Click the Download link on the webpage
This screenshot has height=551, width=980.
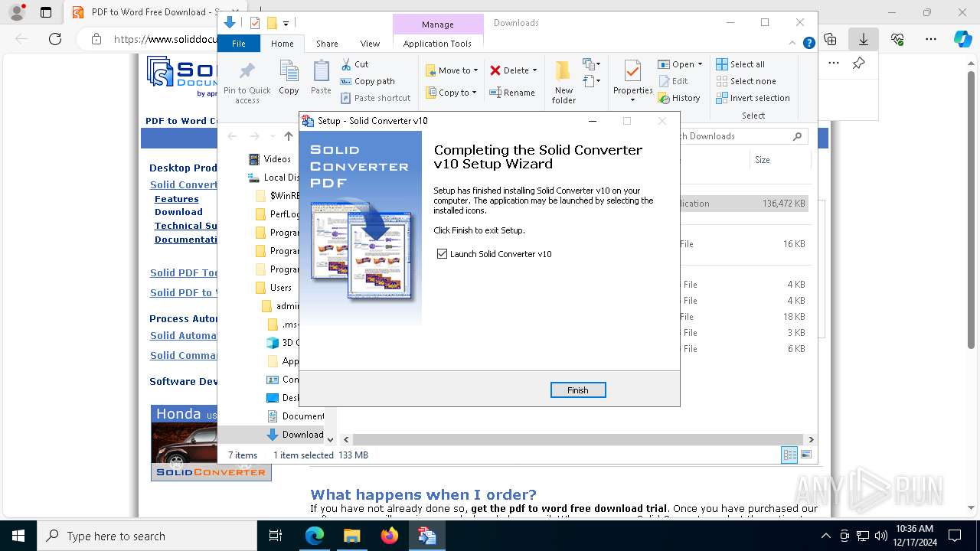click(178, 212)
